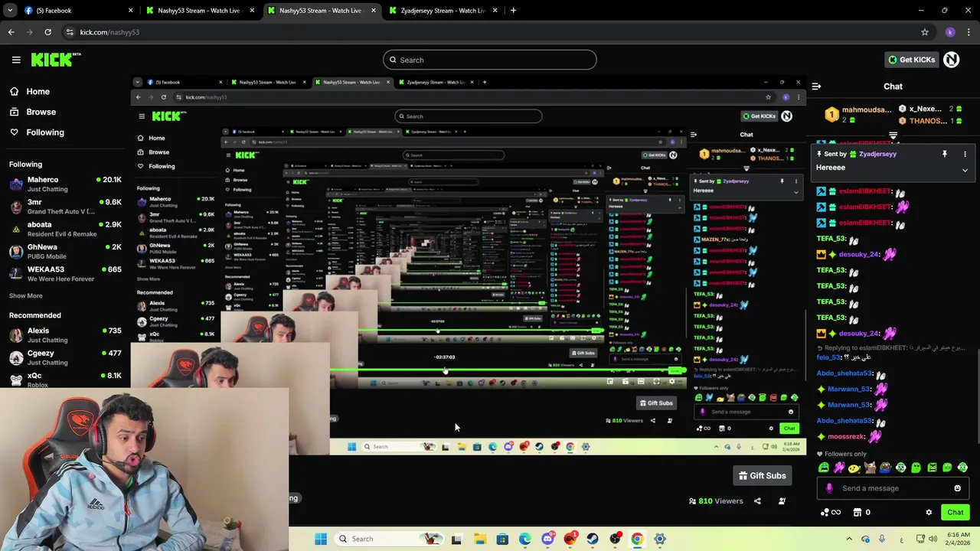
Task: Click moossrezk chat username
Action: (x=846, y=437)
